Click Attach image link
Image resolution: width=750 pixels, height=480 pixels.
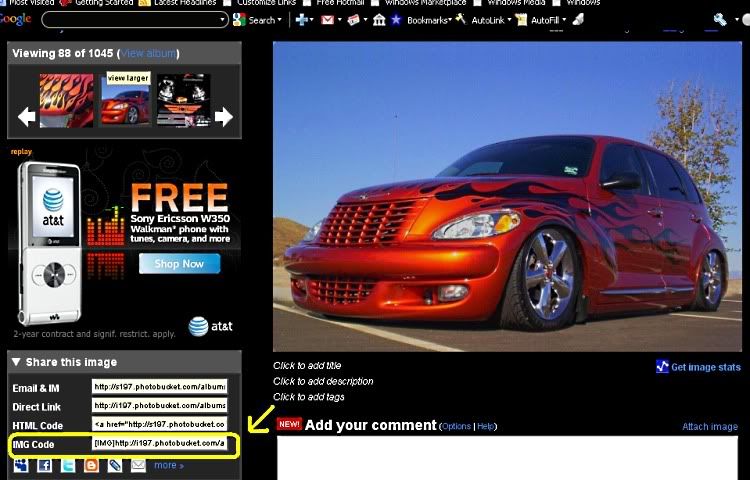tap(710, 426)
